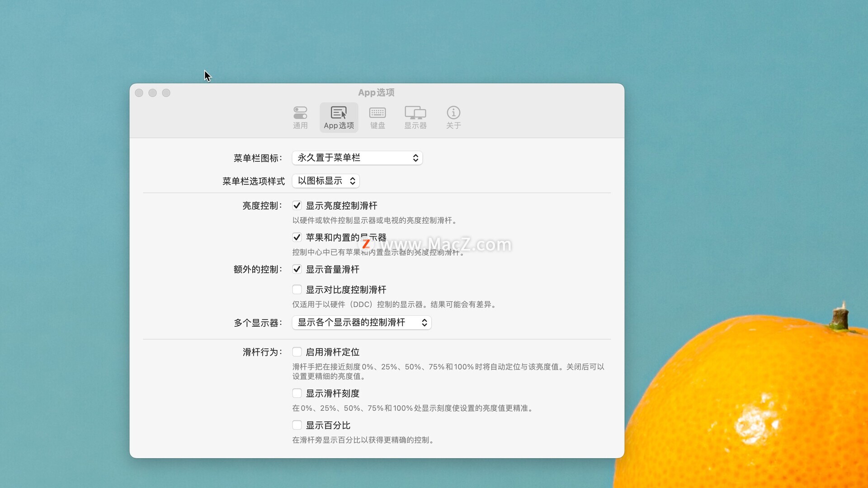Open the 关于 info icon tab
The image size is (868, 488).
point(453,117)
